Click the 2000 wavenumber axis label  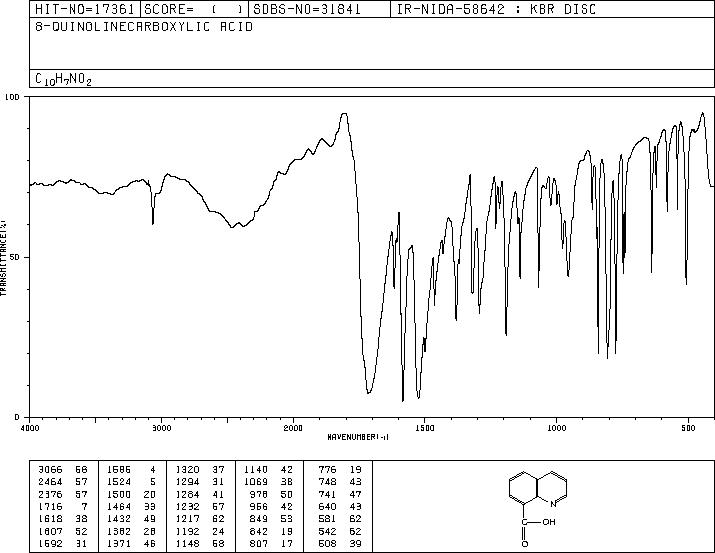pos(293,428)
